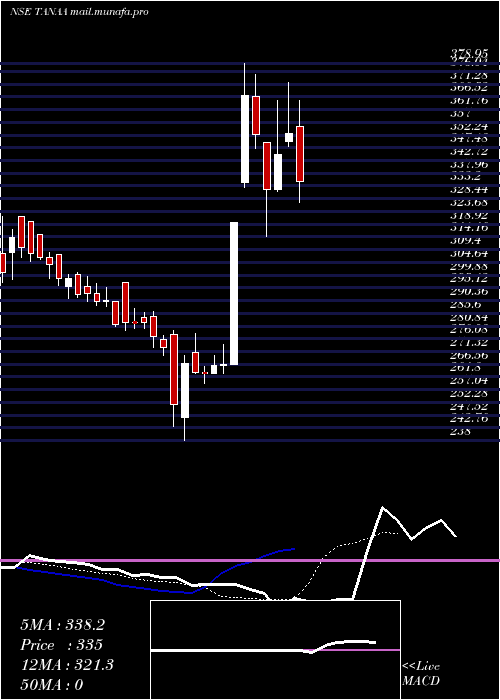Click the 357 price axis label
Screen dimensions: 500x700
click(460, 113)
